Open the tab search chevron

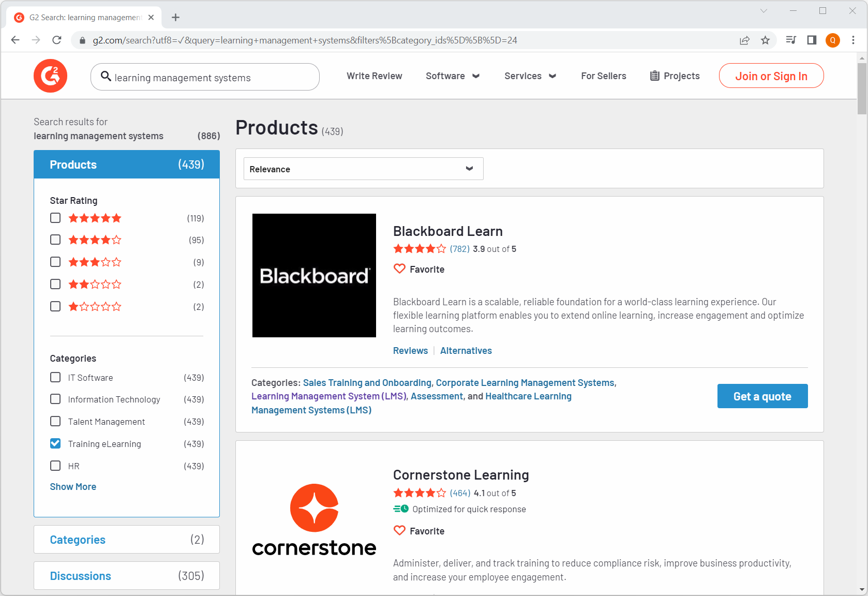(764, 10)
